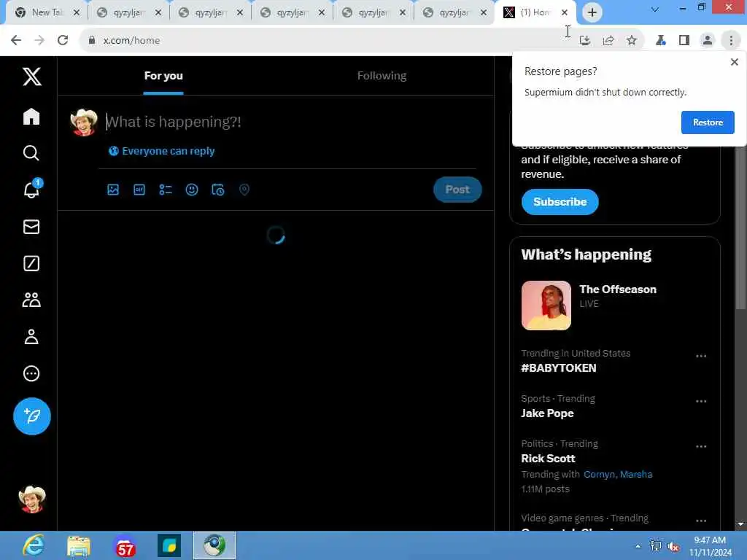Viewport: 747px width, 560px height.
Task: Add media image icon to post
Action: click(113, 190)
